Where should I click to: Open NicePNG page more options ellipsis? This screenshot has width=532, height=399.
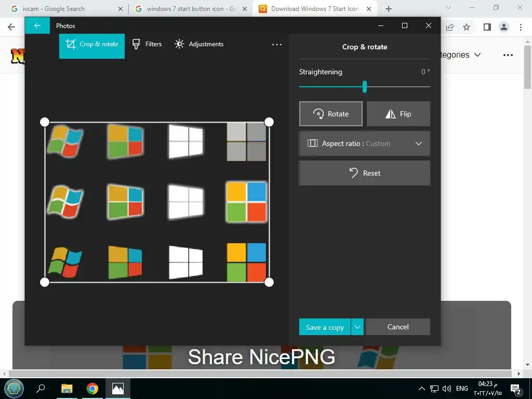click(x=508, y=55)
